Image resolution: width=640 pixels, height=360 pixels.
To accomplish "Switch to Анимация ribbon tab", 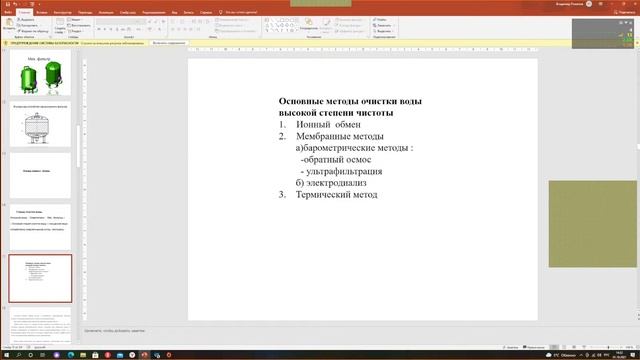I will 106,12.
